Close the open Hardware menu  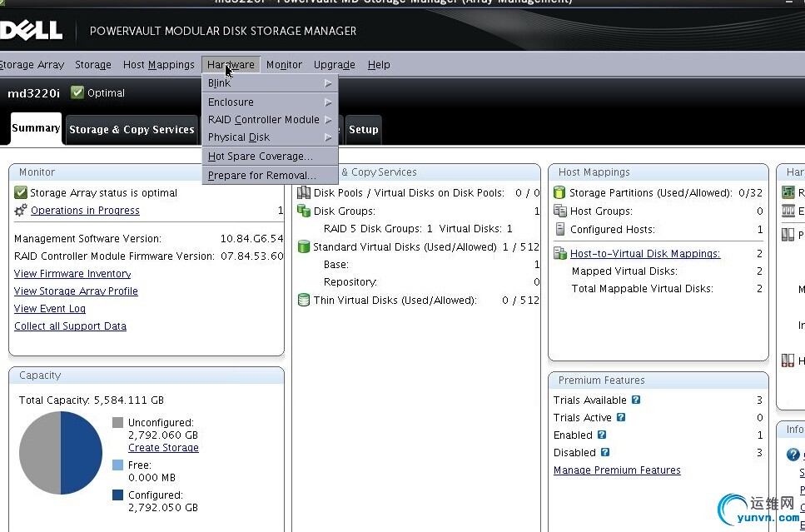coord(231,65)
